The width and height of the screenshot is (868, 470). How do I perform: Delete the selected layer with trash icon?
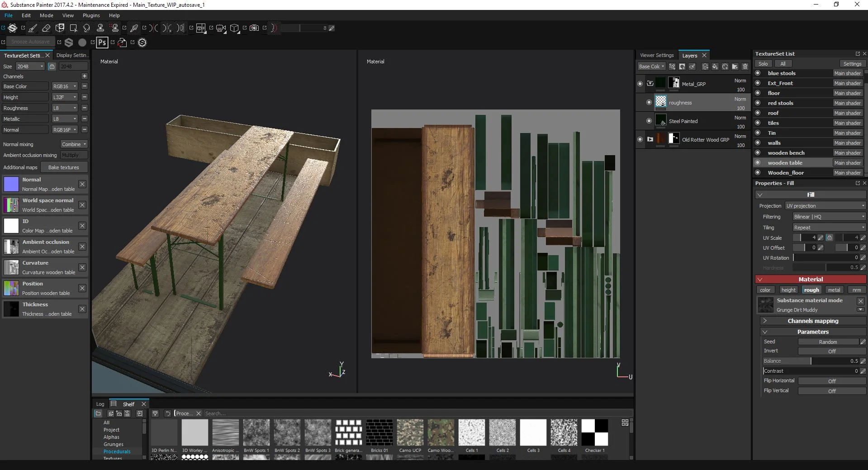point(745,66)
